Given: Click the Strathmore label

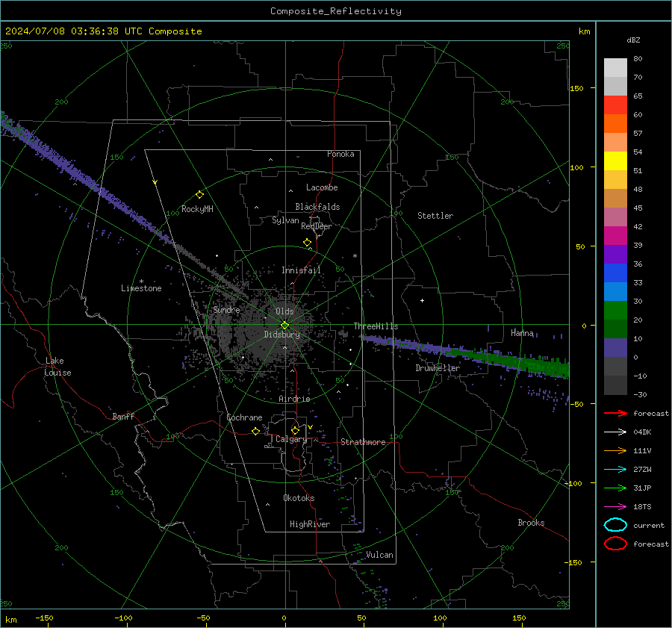Looking at the screenshot, I should pos(363,442).
